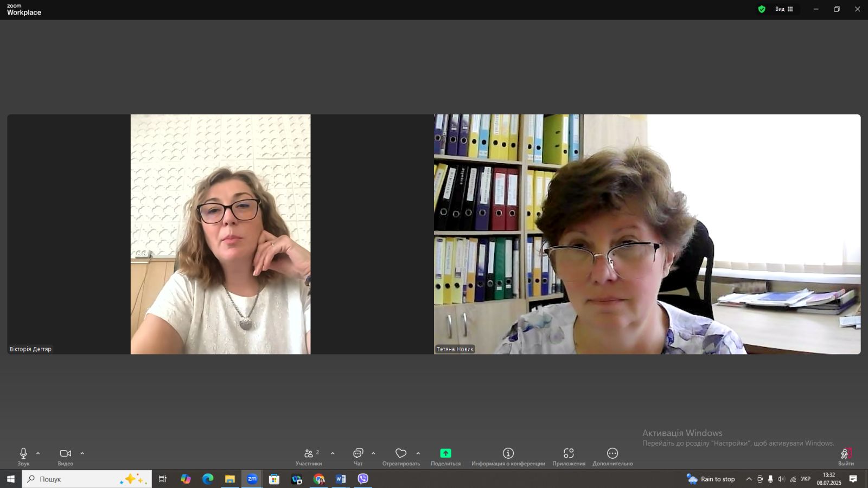Open the Приложения apps panel
The image size is (868, 488).
(569, 455)
